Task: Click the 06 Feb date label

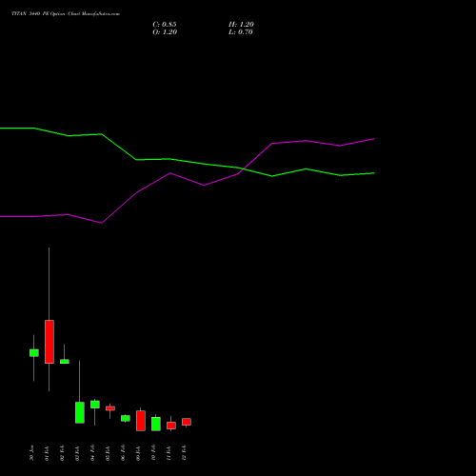Action: click(123, 453)
